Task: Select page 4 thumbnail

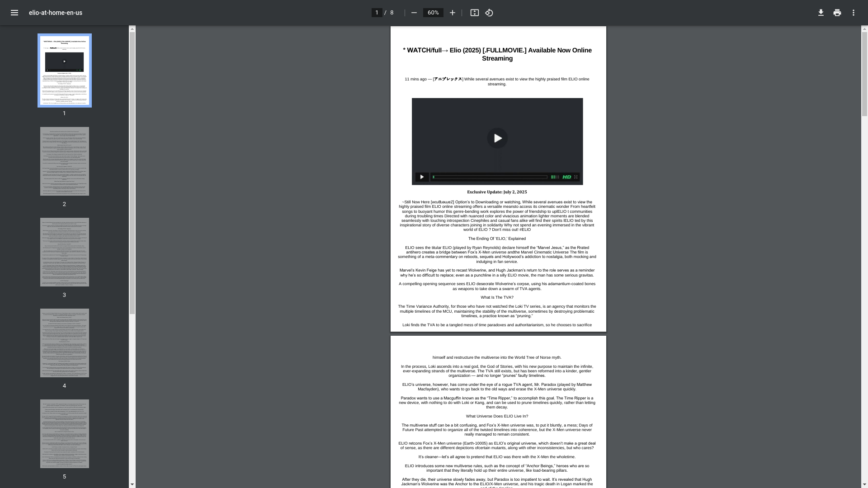Action: coord(65,343)
